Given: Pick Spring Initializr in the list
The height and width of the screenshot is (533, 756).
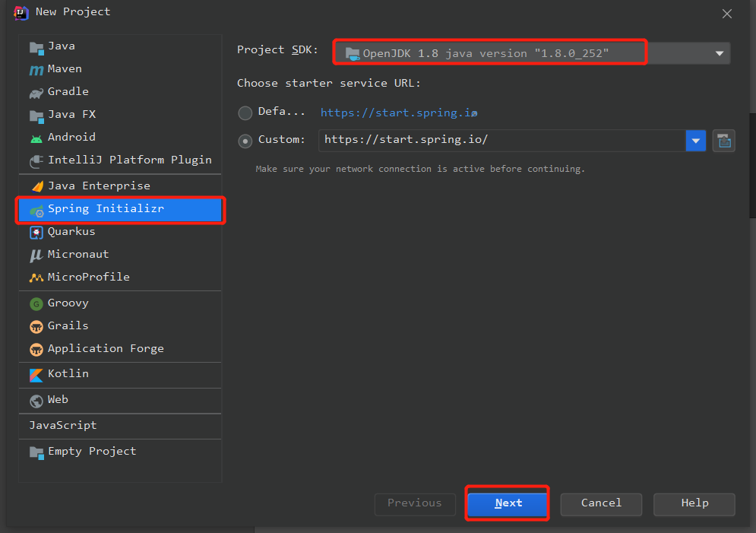Looking at the screenshot, I should pyautogui.click(x=120, y=209).
